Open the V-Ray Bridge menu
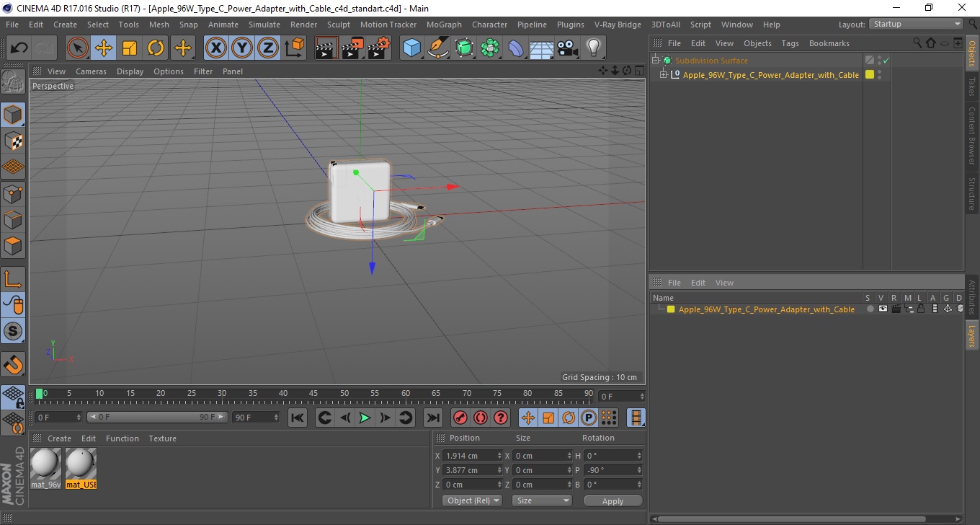Screen dimensions: 980x525 (x=618, y=25)
